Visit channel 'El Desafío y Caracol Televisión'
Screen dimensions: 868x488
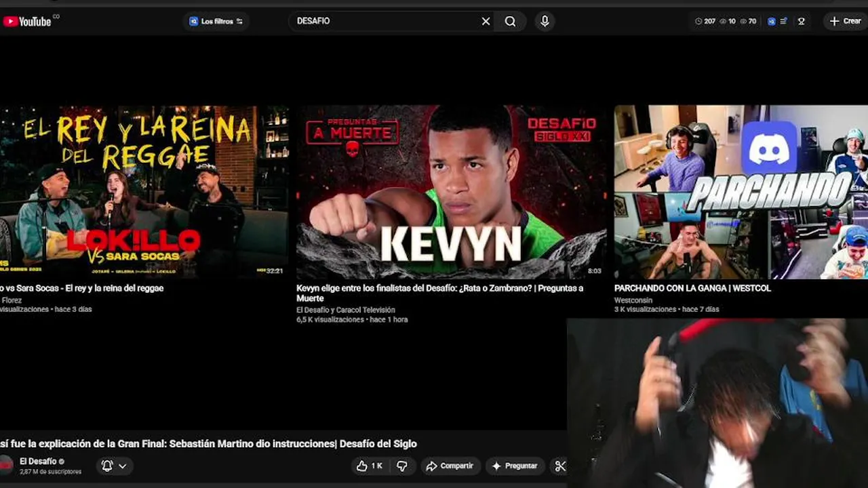click(346, 310)
